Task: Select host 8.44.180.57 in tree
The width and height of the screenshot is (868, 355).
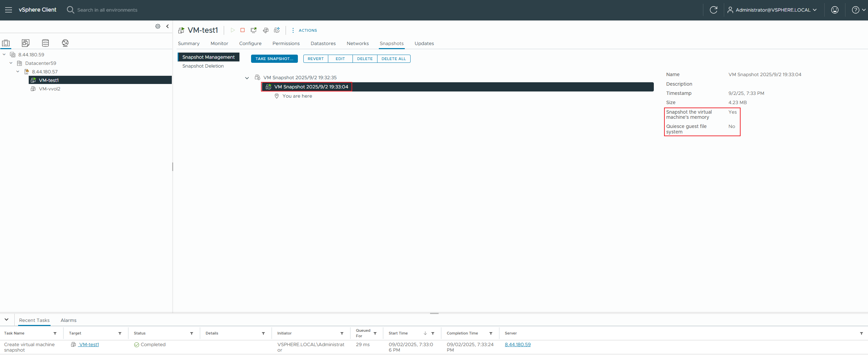Action: click(45, 72)
